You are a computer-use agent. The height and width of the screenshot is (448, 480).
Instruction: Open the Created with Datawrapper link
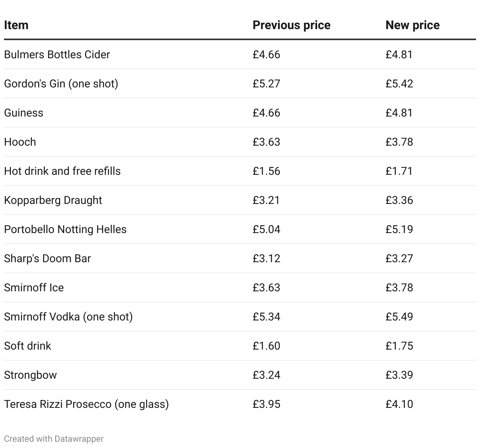[54, 439]
